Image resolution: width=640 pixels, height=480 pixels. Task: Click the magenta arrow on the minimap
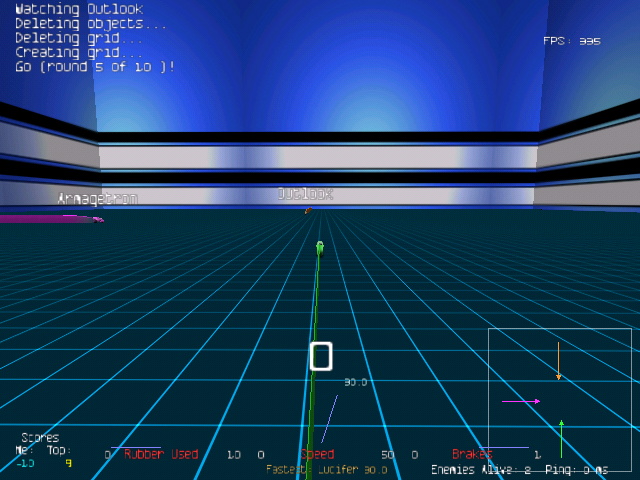(521, 401)
